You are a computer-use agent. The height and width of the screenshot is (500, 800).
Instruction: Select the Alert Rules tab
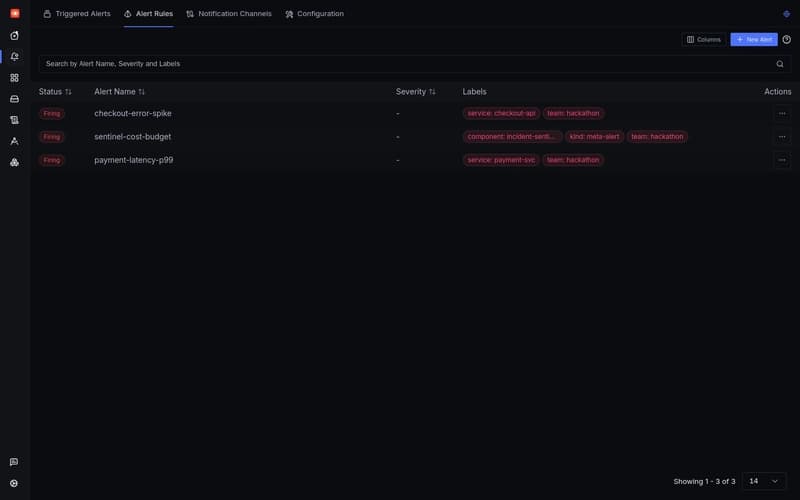pyautogui.click(x=148, y=14)
